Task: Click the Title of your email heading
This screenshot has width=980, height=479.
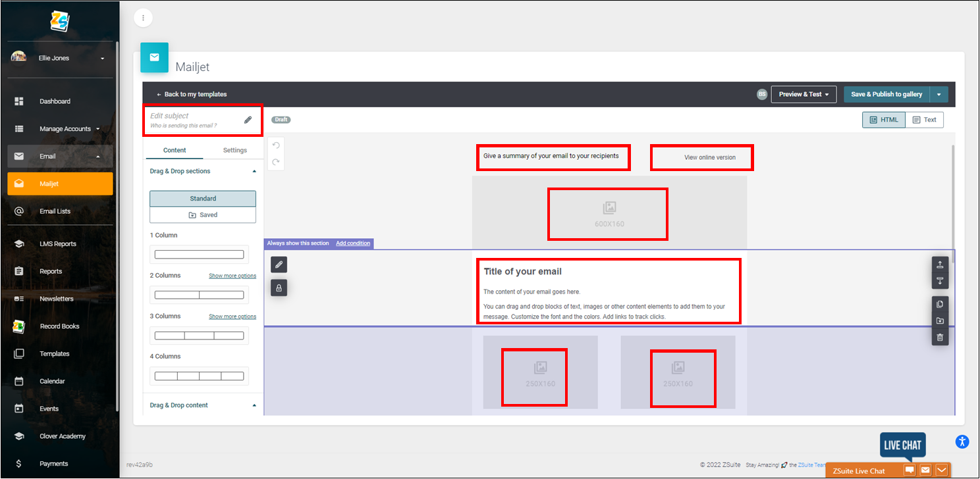Action: point(523,272)
